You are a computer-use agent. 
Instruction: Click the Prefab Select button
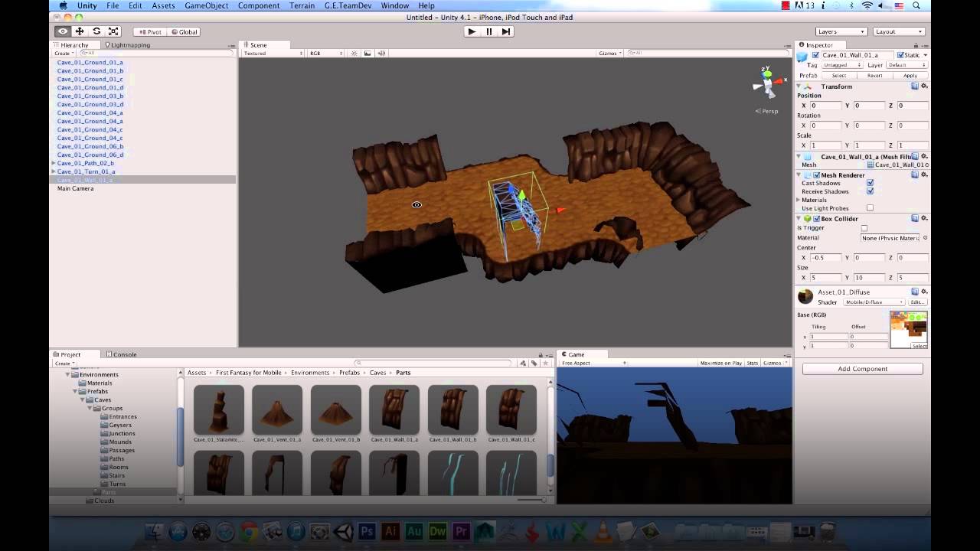839,76
